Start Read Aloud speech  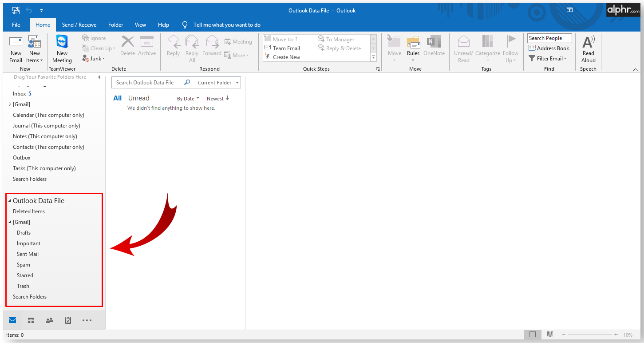point(589,49)
